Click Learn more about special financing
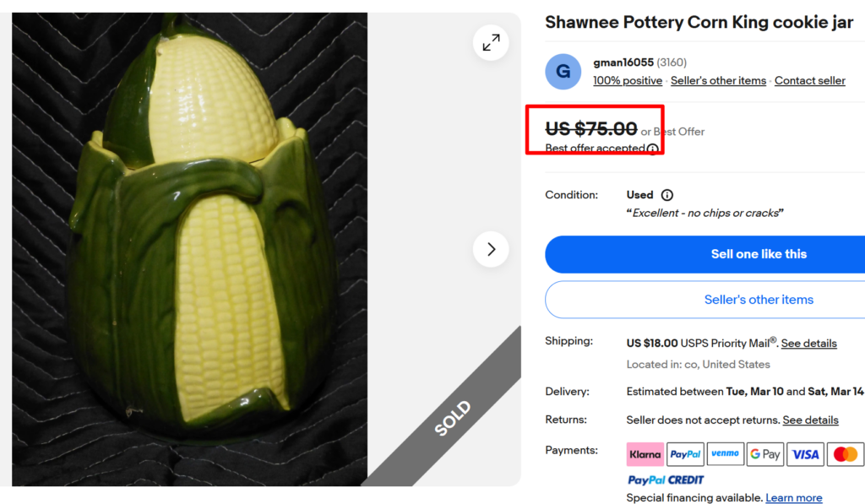The image size is (865, 504). pos(794,497)
